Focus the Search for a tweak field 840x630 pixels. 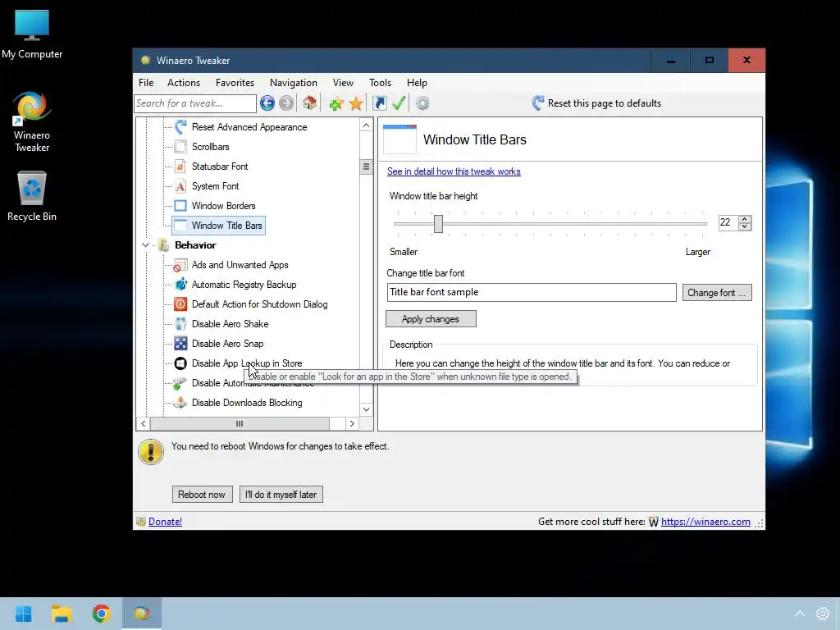click(195, 103)
